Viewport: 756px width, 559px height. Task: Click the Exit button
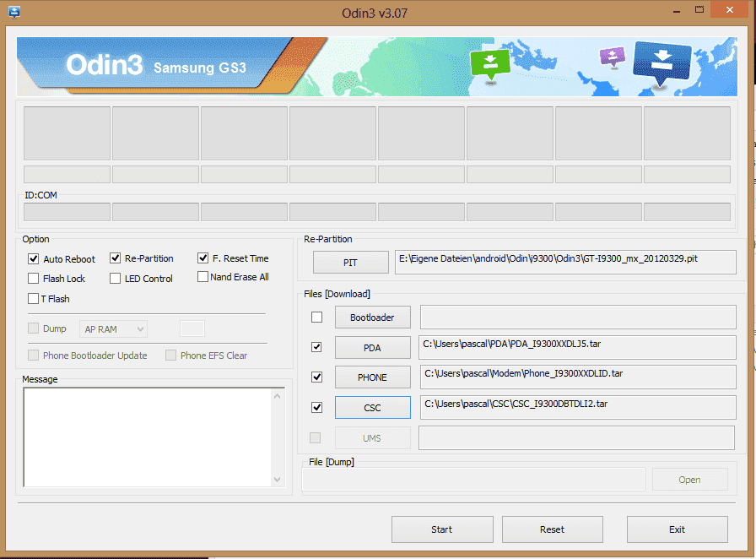tap(678, 529)
